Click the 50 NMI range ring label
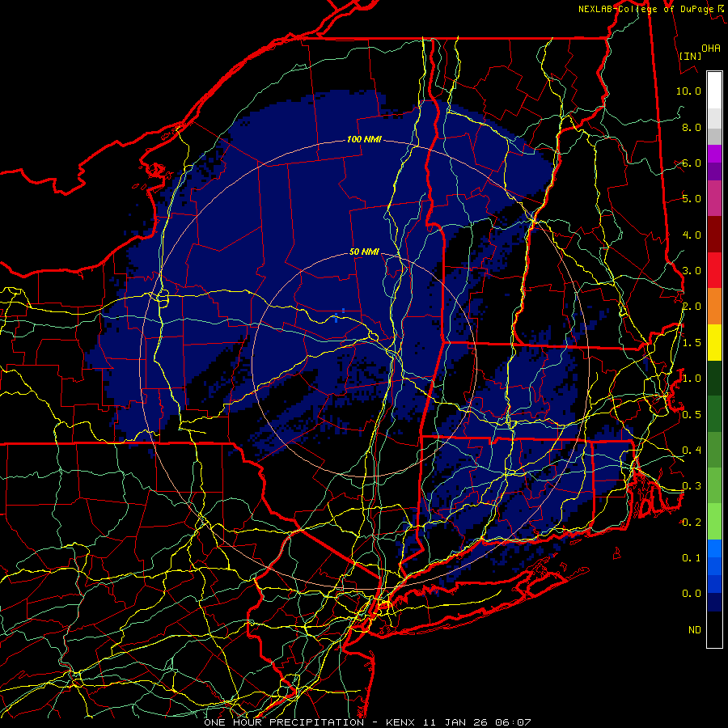This screenshot has width=728, height=728. click(364, 252)
